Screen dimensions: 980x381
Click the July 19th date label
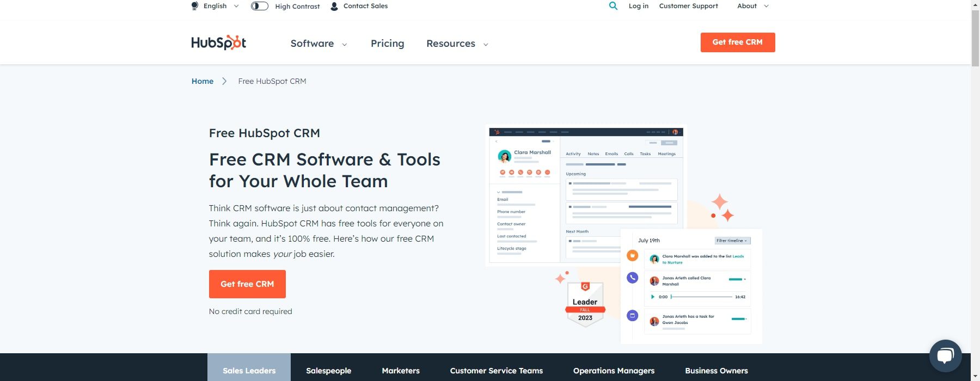[x=649, y=240]
